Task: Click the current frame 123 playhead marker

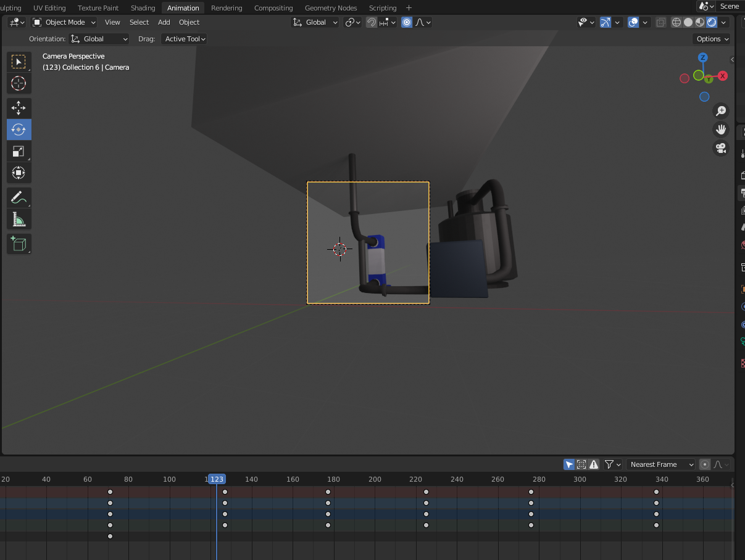Action: coord(217,479)
